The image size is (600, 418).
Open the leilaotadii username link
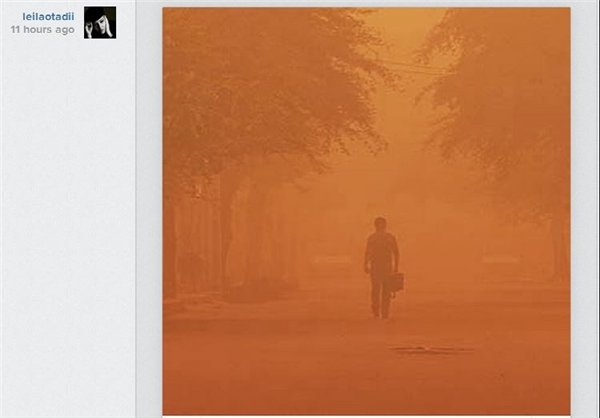(x=48, y=17)
